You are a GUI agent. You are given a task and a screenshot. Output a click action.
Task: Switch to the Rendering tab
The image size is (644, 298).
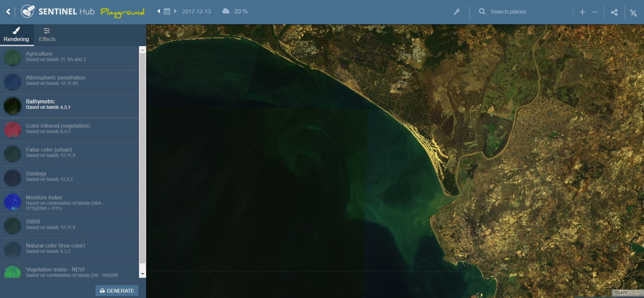click(x=16, y=35)
